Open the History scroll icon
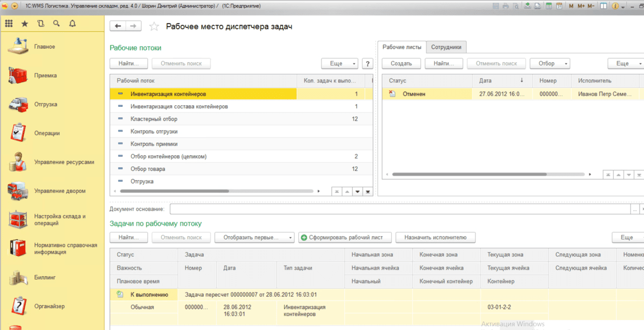Viewport: 644px width, 330px height. [41, 23]
